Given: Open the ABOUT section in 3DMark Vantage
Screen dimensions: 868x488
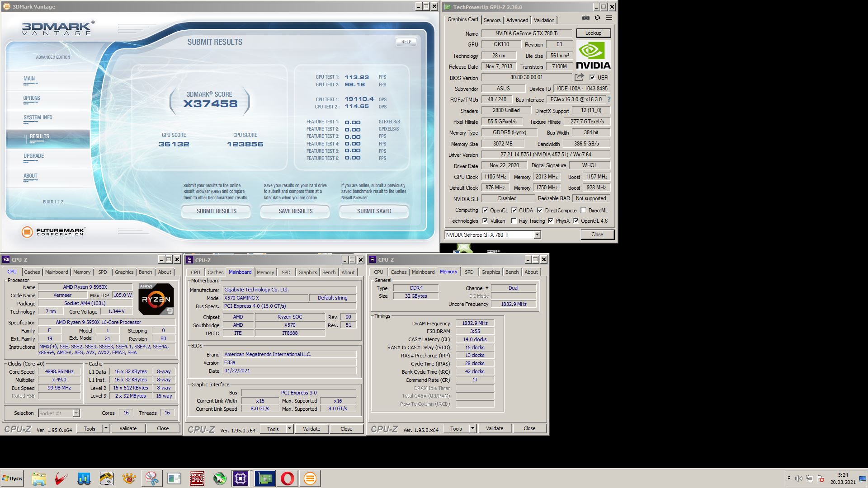Looking at the screenshot, I should coord(30,176).
